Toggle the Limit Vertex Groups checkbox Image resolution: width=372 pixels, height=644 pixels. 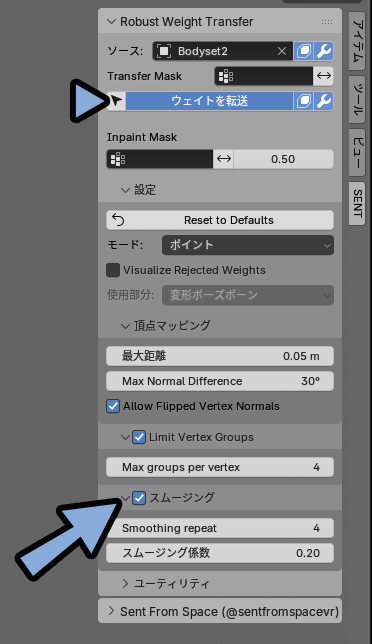coord(139,437)
